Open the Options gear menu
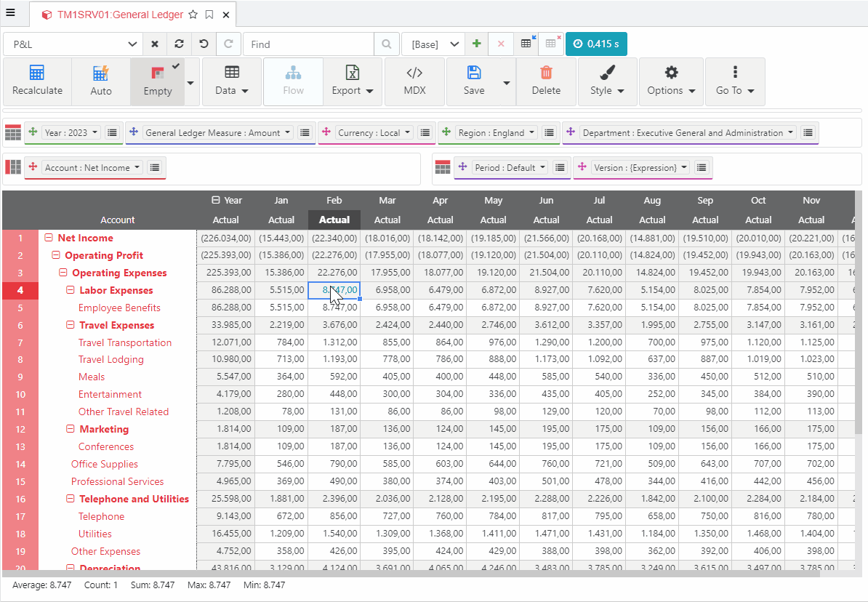This screenshot has height=602, width=868. point(671,81)
